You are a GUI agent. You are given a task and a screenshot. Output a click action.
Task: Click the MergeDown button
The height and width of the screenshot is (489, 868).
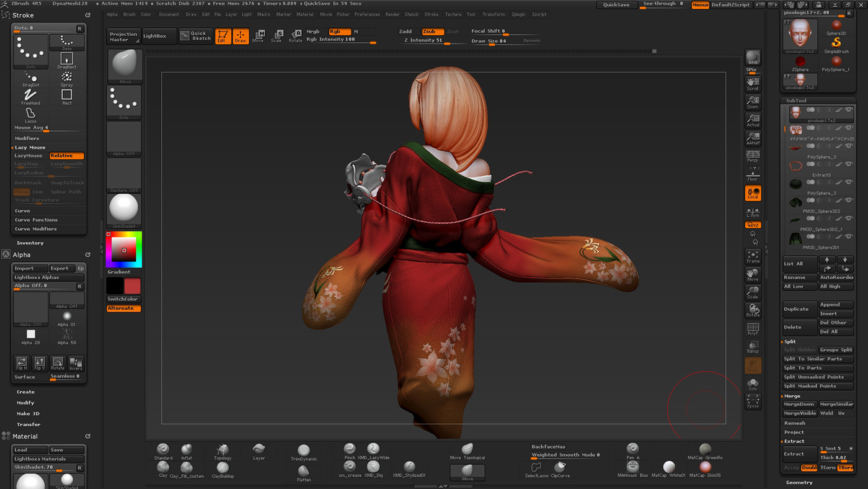(x=799, y=405)
